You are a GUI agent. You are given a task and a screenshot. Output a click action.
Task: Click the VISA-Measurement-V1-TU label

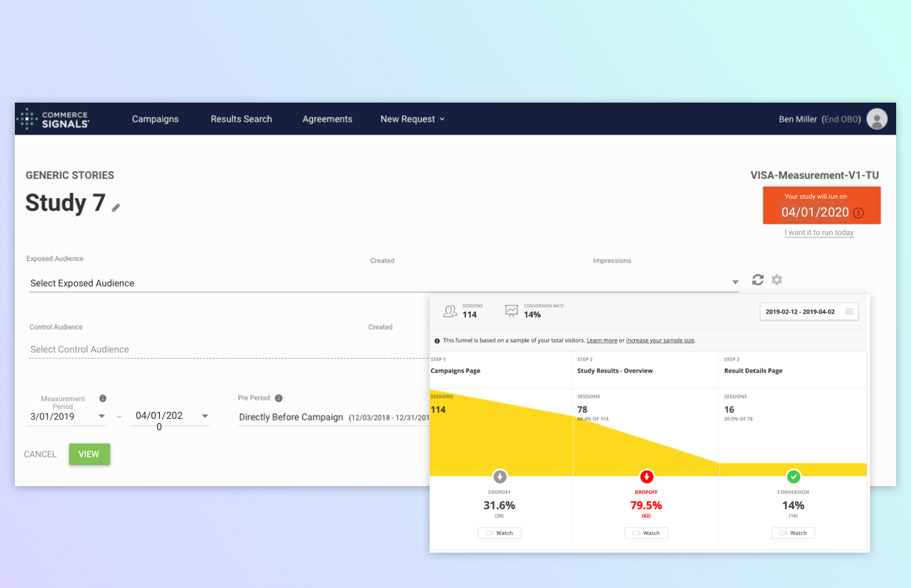[815, 175]
